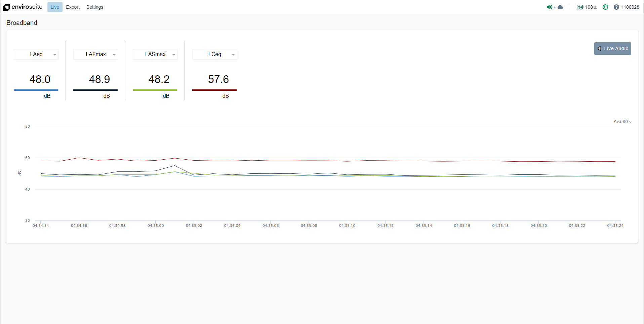Screen dimensions: 644x324
Task: Open the LAFmax metric dropdown
Action: [x=114, y=54]
